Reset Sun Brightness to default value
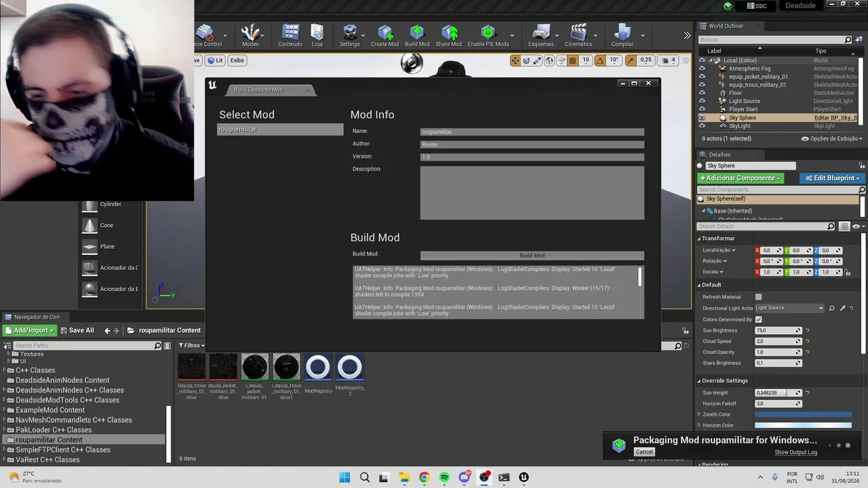Image resolution: width=868 pixels, height=488 pixels. tap(808, 331)
